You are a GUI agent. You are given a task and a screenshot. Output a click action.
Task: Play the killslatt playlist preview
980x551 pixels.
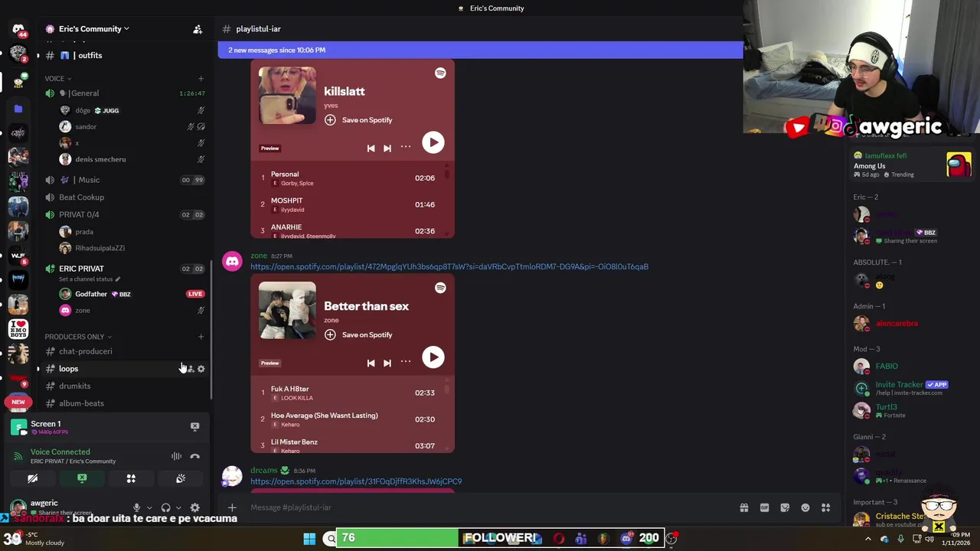pos(433,143)
